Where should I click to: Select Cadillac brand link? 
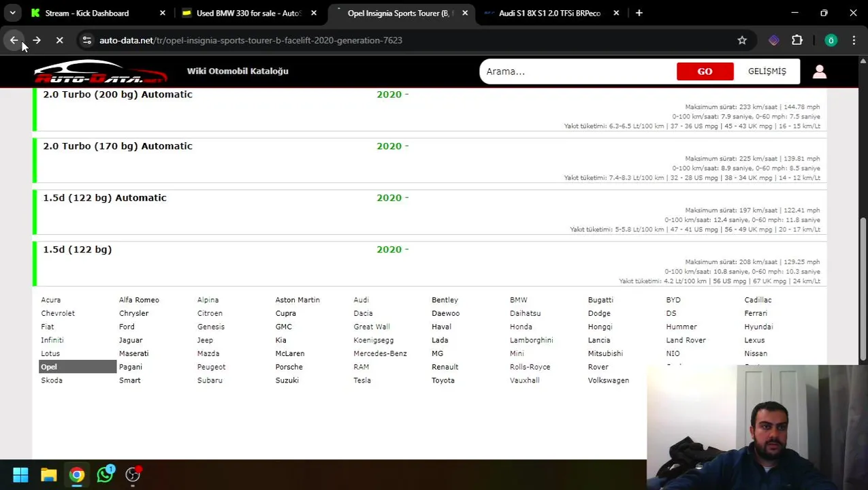click(x=758, y=300)
